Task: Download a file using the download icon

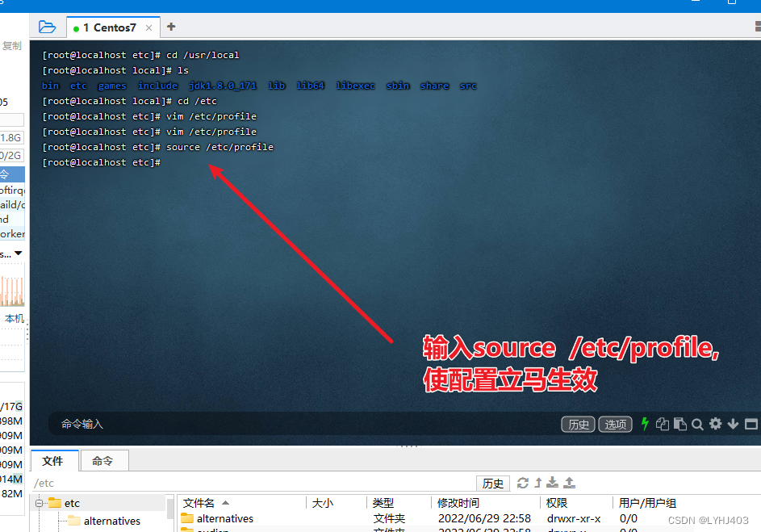Action: click(x=554, y=483)
